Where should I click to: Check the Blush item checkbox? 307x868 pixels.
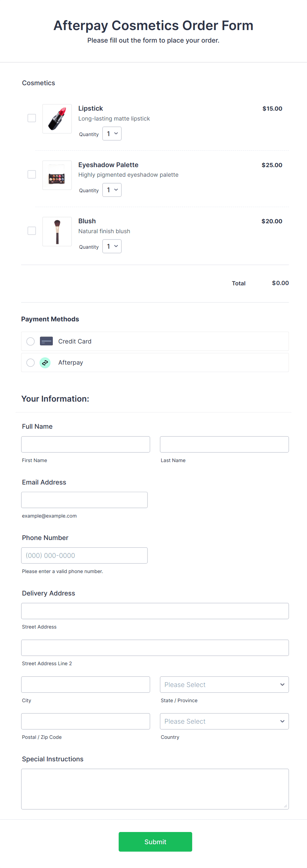pyautogui.click(x=32, y=231)
